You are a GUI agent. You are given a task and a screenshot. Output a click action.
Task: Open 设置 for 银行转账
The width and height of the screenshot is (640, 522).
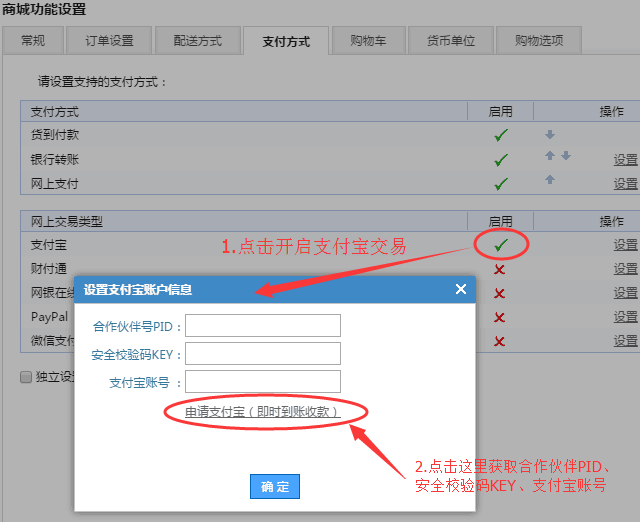pos(625,160)
